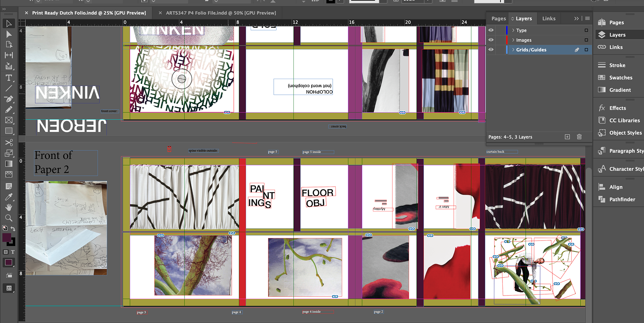Open the CC Libraries panel
Screen dimensions: 644x323
tap(624, 121)
